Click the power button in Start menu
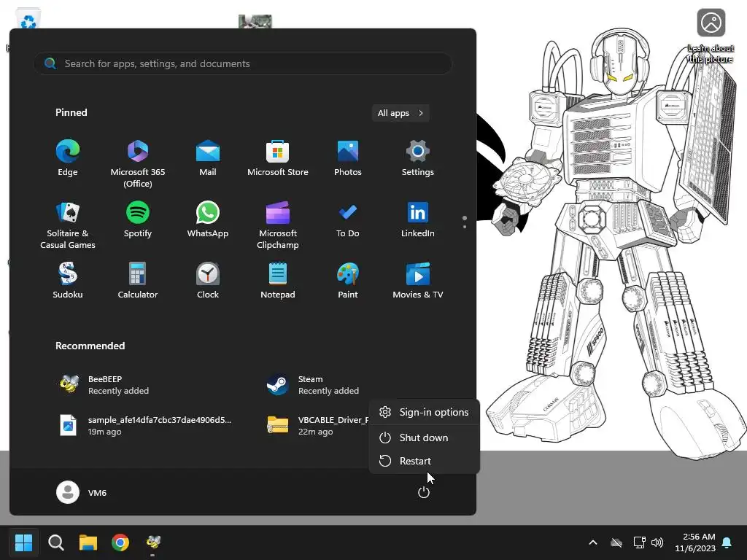This screenshot has height=560, width=747. click(x=424, y=492)
